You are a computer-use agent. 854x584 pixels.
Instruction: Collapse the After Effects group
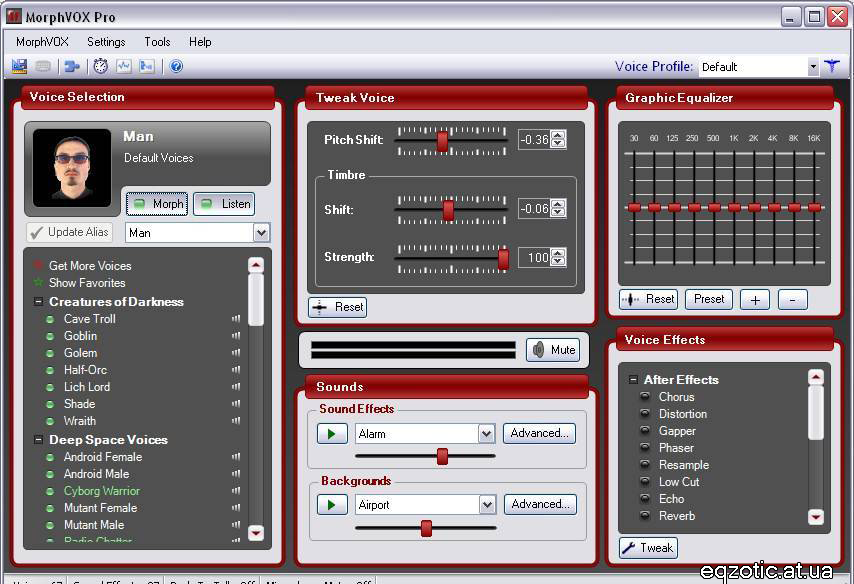[x=633, y=379]
